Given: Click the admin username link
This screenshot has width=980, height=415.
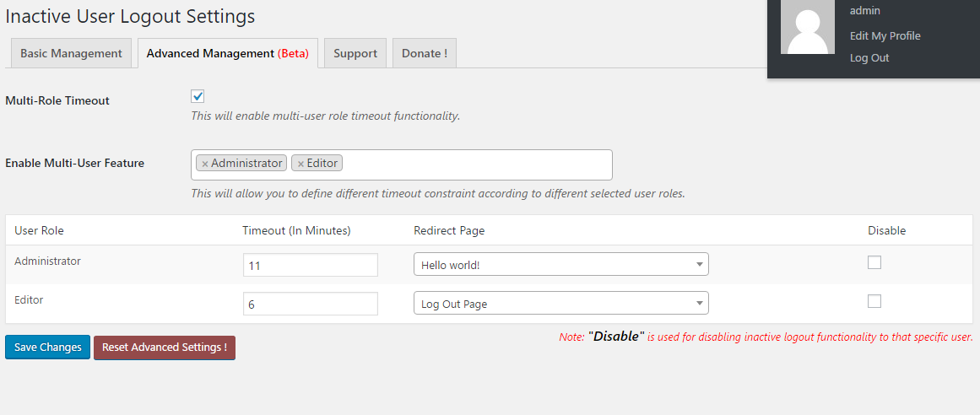Looking at the screenshot, I should click(864, 11).
